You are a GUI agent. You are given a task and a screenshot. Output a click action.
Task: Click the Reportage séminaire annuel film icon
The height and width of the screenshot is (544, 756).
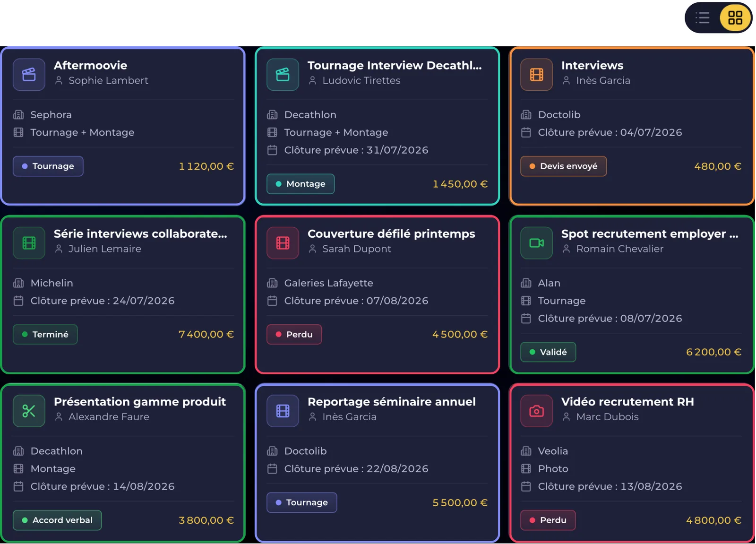pyautogui.click(x=283, y=411)
